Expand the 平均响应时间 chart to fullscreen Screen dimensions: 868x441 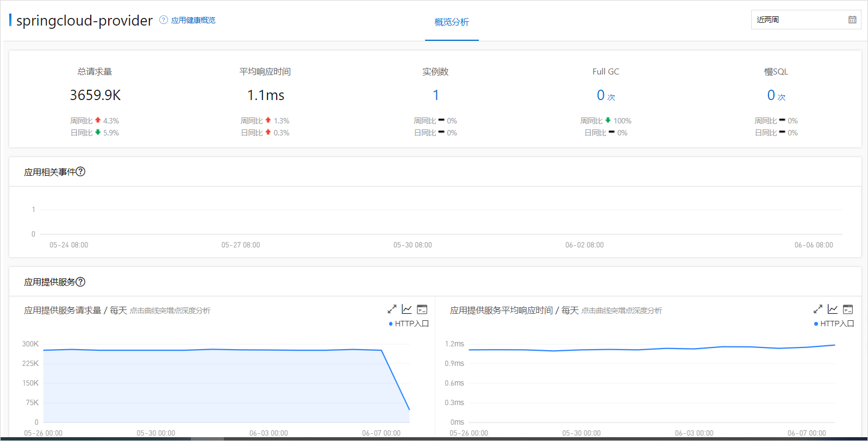tap(817, 309)
